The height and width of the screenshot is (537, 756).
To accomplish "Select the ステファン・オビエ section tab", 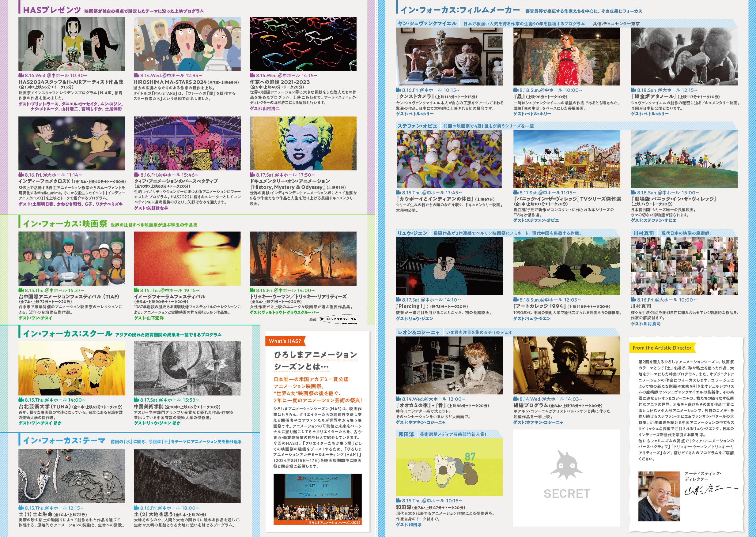I will click(418, 126).
